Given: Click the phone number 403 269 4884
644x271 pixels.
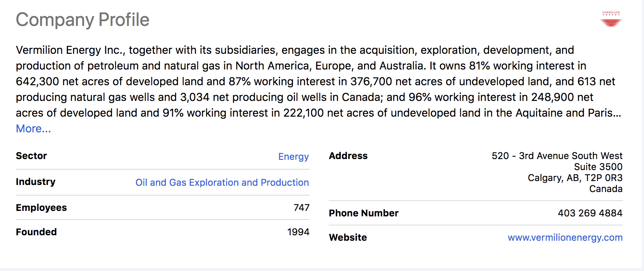Looking at the screenshot, I should pos(590,213).
